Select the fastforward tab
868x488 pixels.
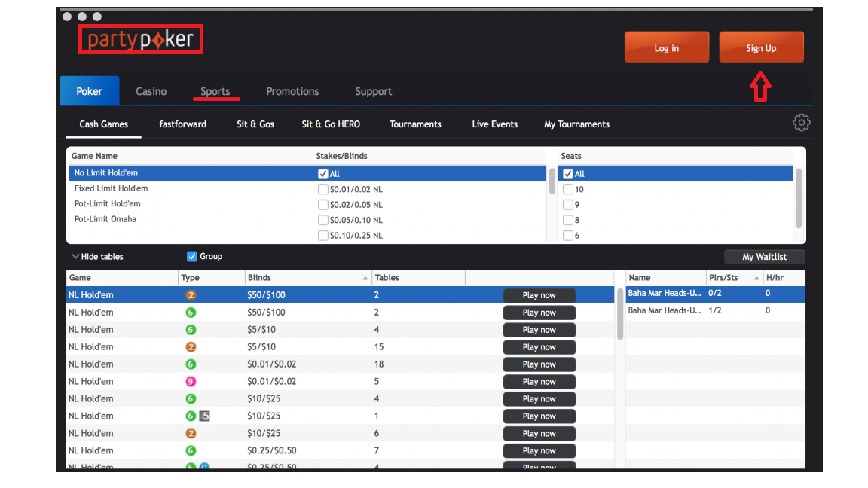pos(182,124)
